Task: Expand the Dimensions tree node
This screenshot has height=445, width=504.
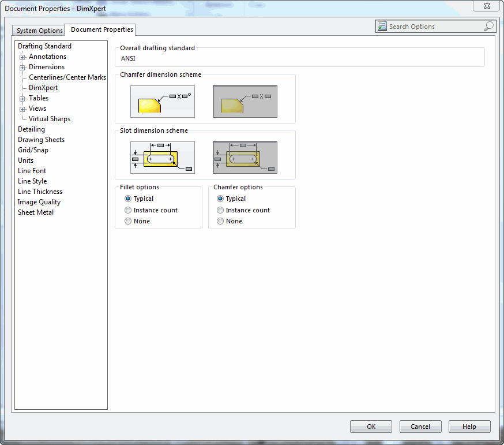Action: [x=22, y=68]
